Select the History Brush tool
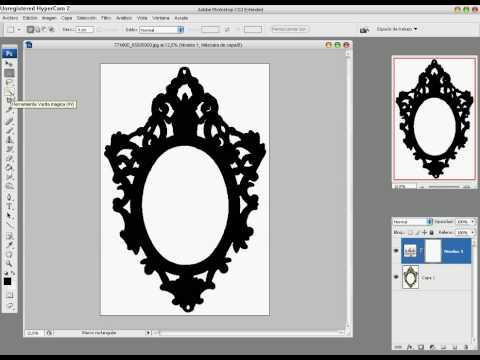The height and width of the screenshot is (360, 480). pyautogui.click(x=9, y=150)
